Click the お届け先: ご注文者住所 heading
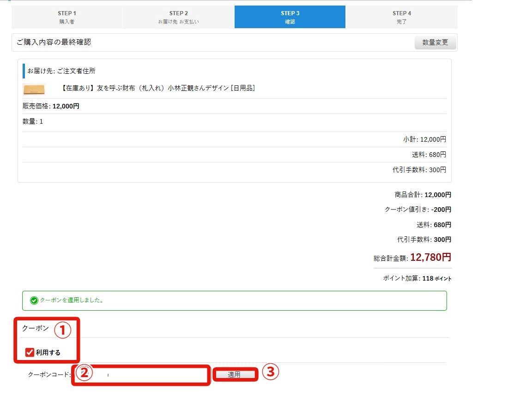The height and width of the screenshot is (396, 532). pos(61,71)
